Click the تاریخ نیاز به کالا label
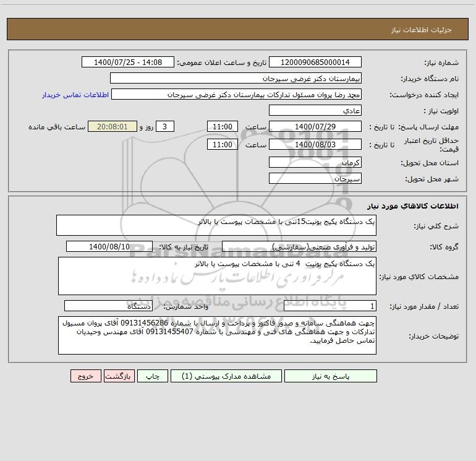The width and height of the screenshot is (476, 461). click(184, 247)
